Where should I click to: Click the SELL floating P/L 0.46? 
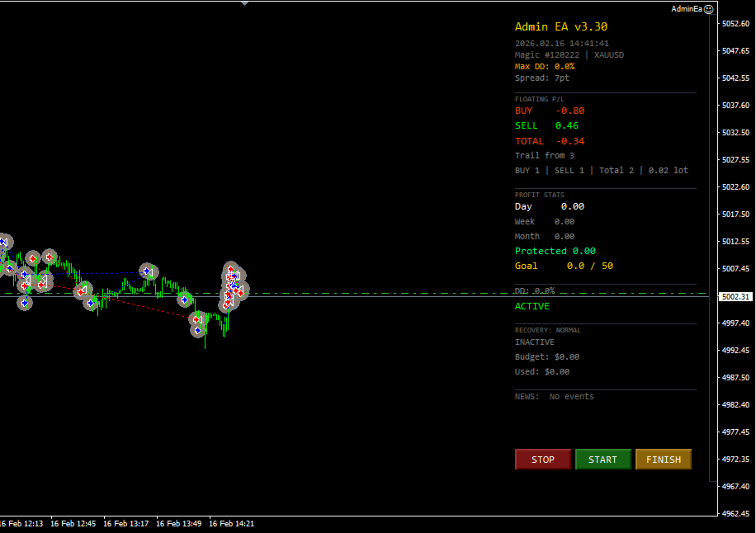(546, 125)
